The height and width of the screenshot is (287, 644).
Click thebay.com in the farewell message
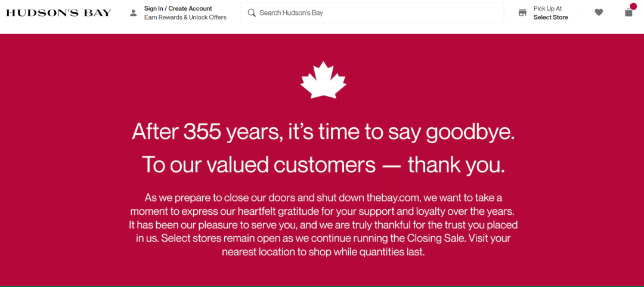click(x=392, y=197)
